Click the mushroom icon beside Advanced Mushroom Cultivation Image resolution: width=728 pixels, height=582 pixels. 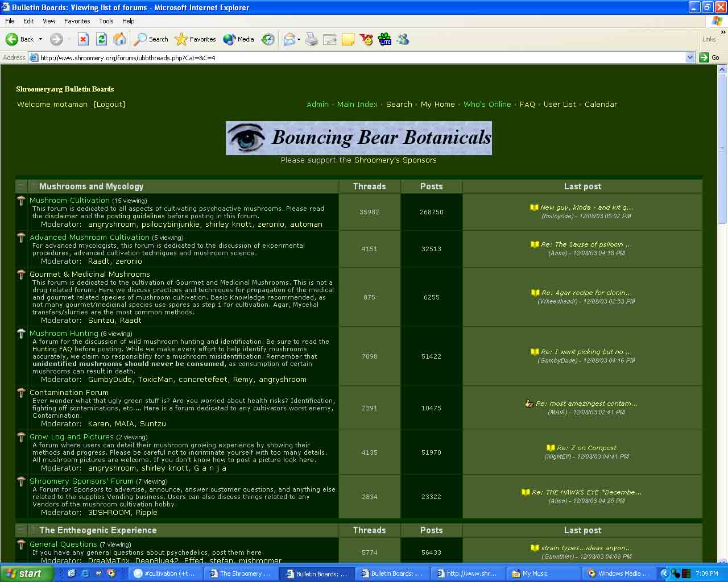pos(21,238)
